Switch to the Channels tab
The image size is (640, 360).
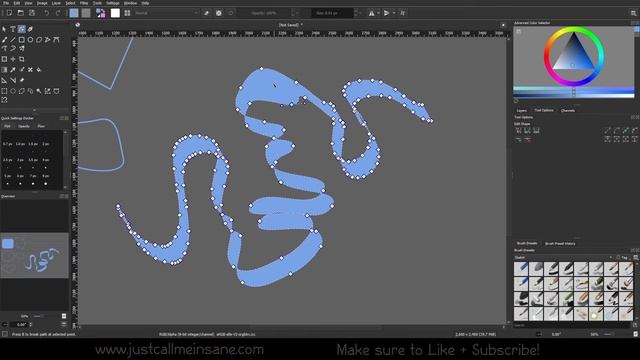[568, 111]
